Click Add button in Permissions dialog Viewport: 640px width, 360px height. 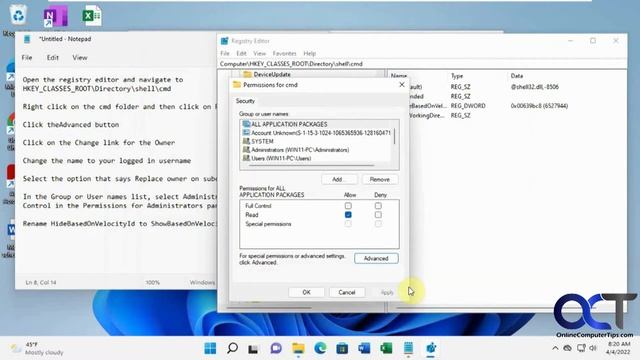pos(339,180)
